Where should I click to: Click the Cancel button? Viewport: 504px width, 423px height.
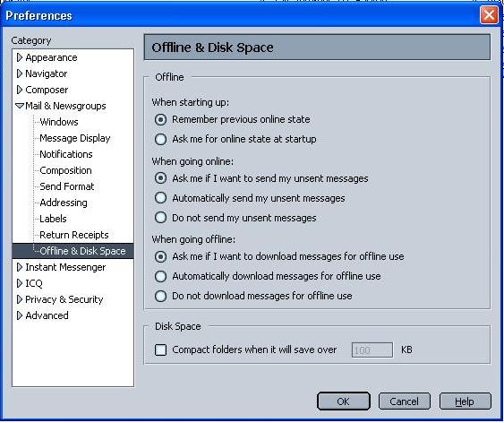click(x=404, y=401)
